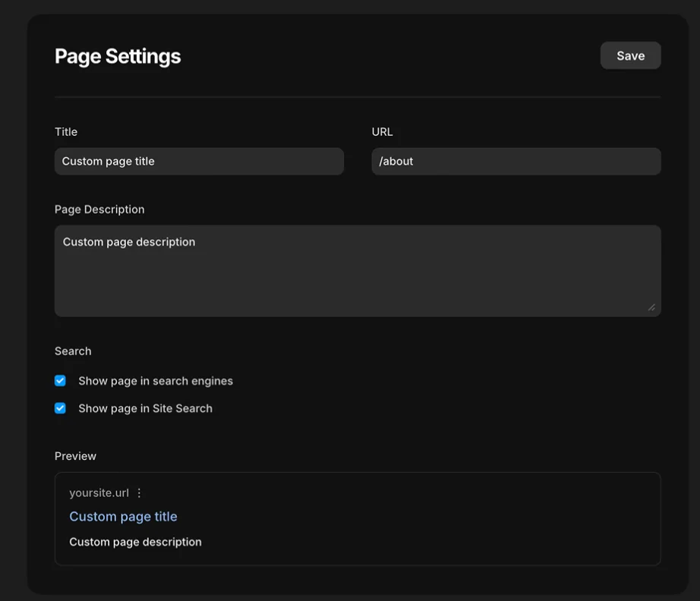Click the Title input field
The width and height of the screenshot is (700, 601).
pos(199,161)
